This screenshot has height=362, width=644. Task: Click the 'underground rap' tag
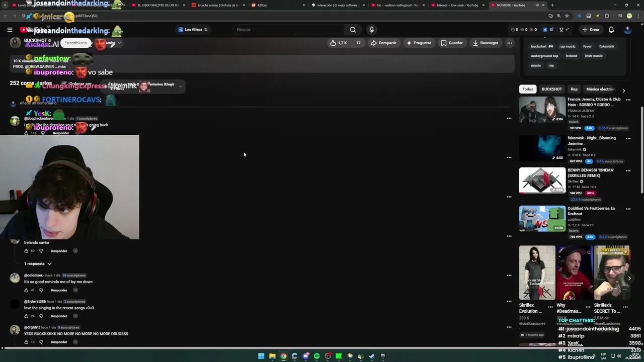point(544,56)
